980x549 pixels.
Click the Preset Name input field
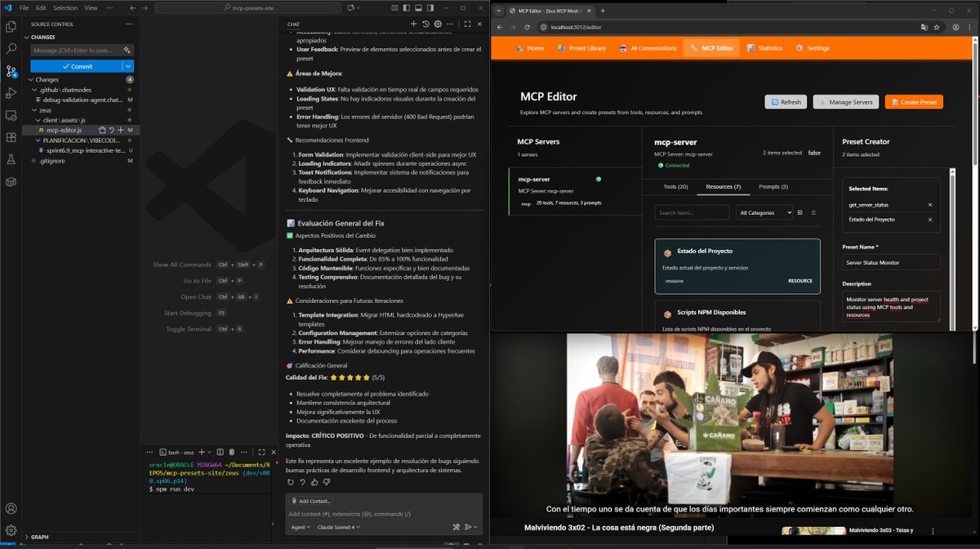point(891,262)
